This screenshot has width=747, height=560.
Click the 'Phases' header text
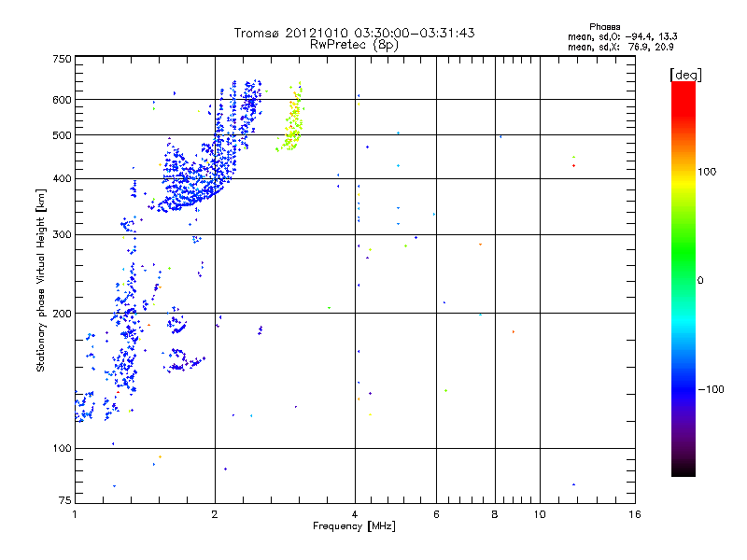click(604, 27)
